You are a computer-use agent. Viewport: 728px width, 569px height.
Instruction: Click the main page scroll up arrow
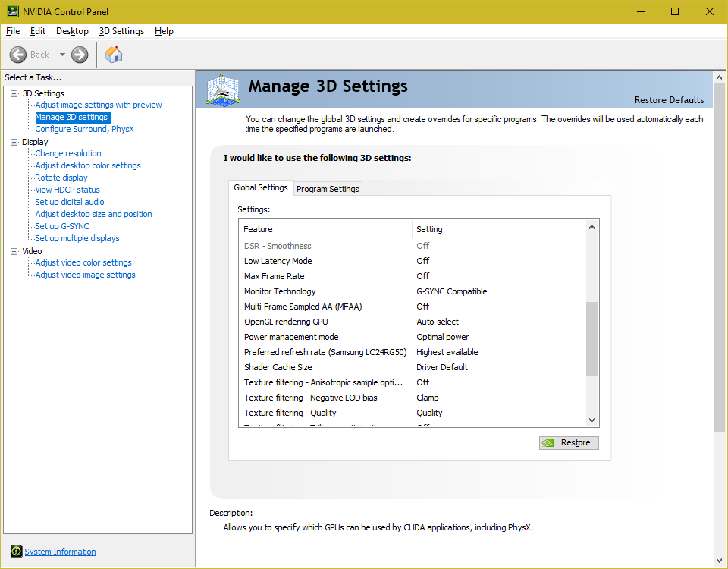[x=719, y=77]
